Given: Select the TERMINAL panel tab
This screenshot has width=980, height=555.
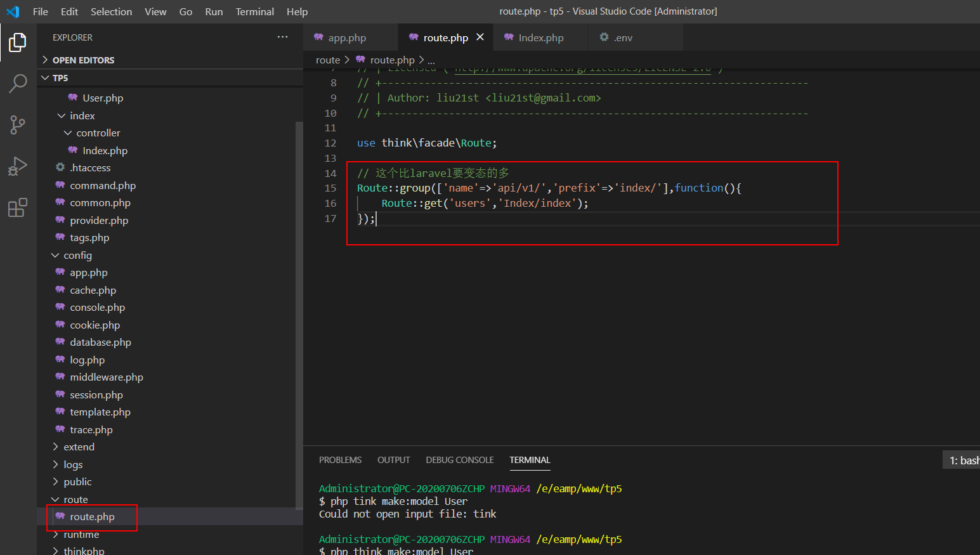Looking at the screenshot, I should pos(530,460).
